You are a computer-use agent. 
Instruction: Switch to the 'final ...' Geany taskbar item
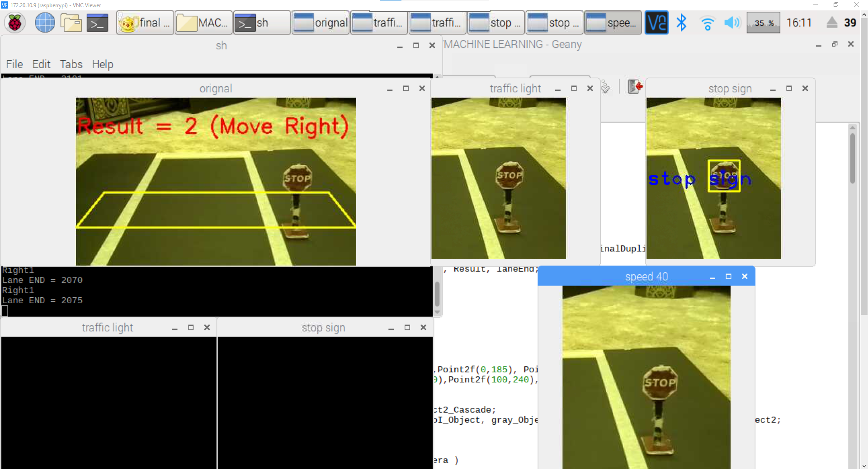[145, 23]
